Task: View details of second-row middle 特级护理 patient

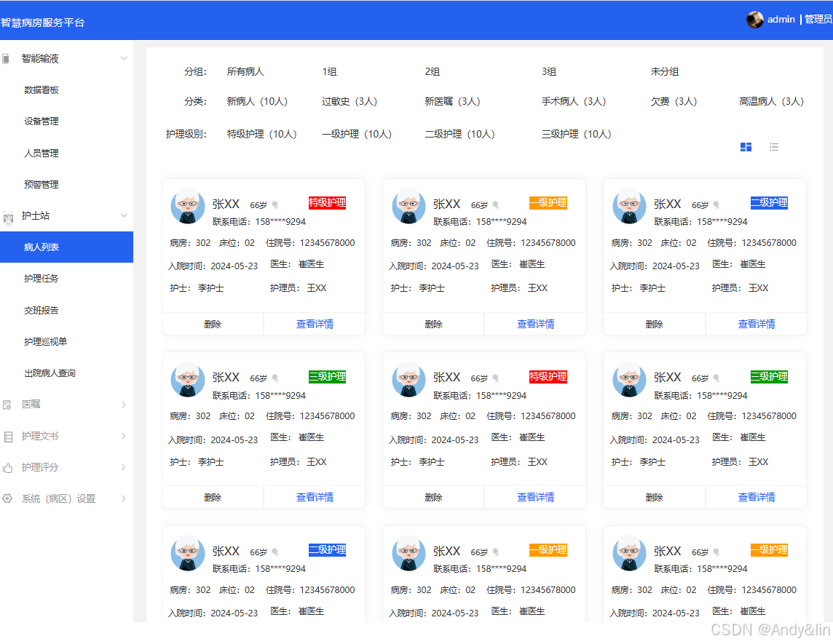Action: pos(535,498)
